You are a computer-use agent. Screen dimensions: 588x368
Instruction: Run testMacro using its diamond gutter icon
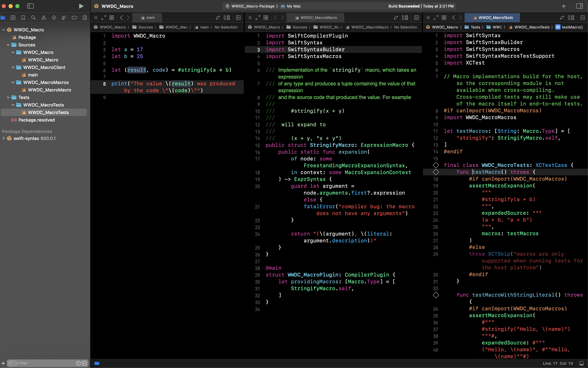tap(436, 172)
